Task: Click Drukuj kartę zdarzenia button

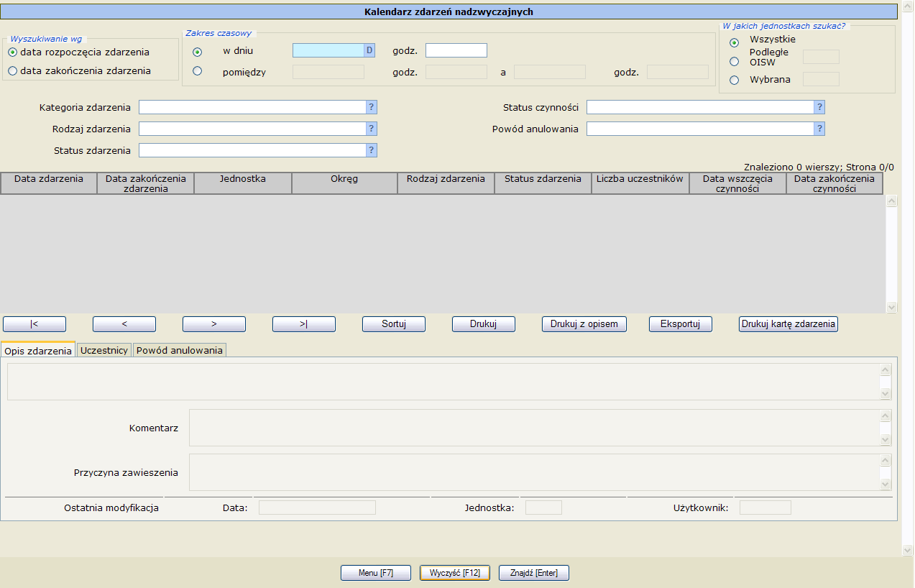Action: 788,324
